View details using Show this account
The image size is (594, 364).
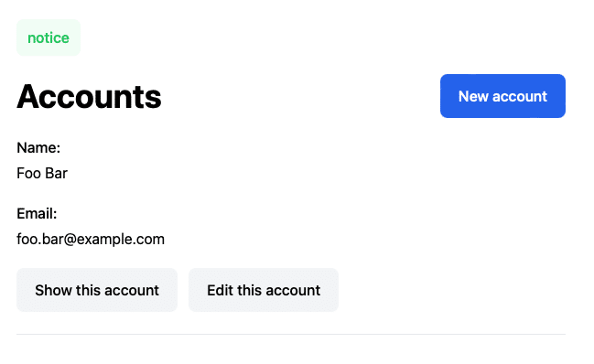coord(97,290)
